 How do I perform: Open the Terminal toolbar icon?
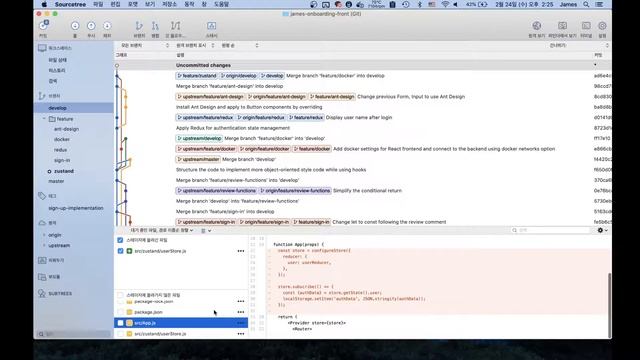[x=586, y=26]
